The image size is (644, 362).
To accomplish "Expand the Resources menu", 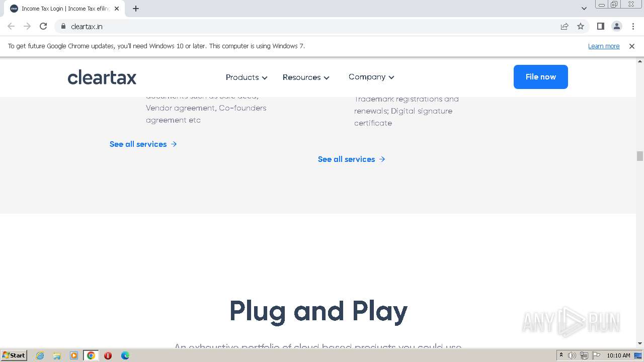I will 306,77.
